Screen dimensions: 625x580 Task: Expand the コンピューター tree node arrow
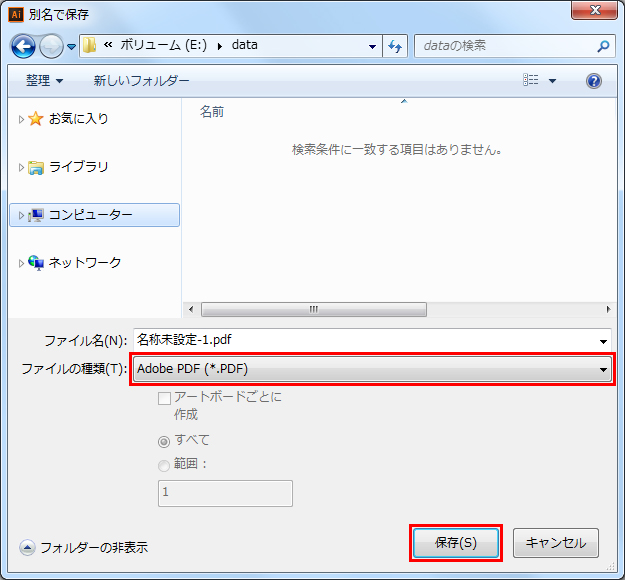pyautogui.click(x=21, y=215)
